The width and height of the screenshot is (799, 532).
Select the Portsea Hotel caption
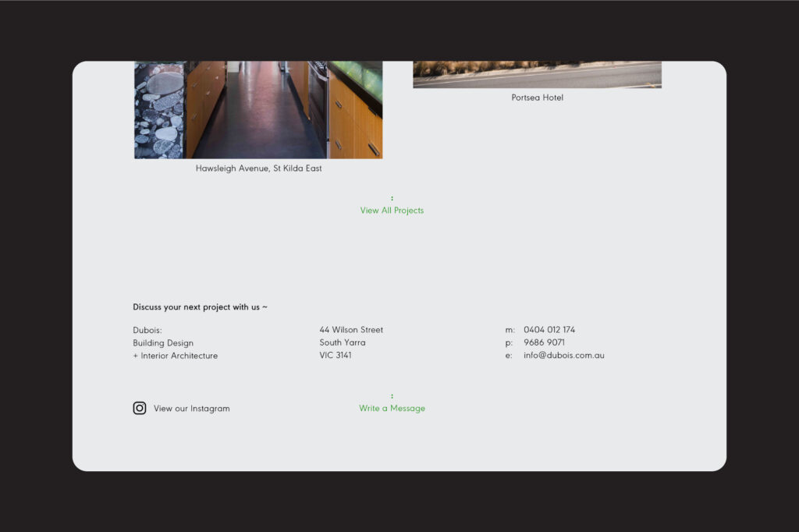pos(538,98)
